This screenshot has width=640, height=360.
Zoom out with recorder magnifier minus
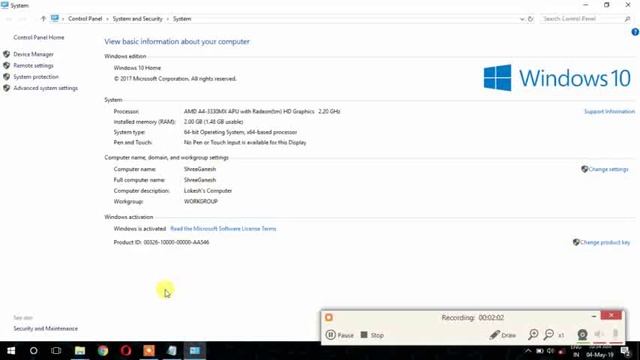pos(549,335)
